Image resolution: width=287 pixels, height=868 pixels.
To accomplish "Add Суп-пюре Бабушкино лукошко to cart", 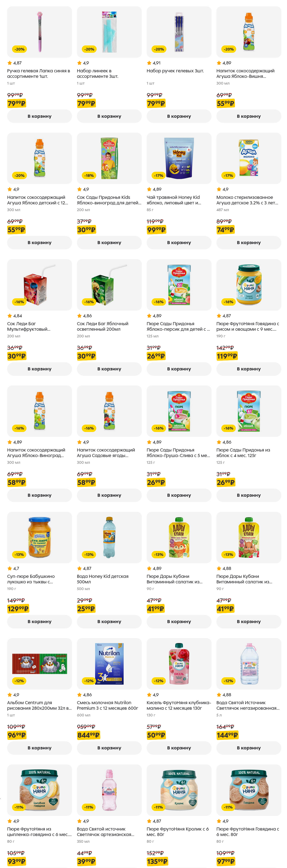I will (39, 621).
